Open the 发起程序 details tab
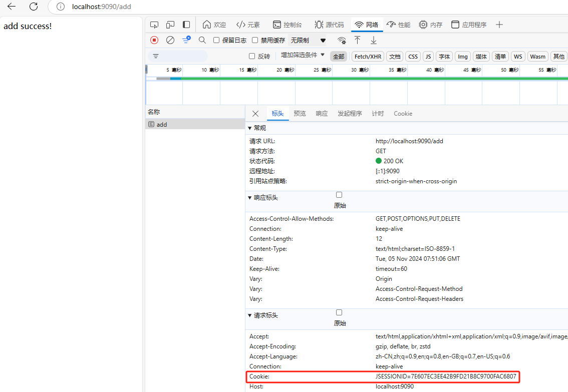The image size is (568, 392). tap(350, 114)
